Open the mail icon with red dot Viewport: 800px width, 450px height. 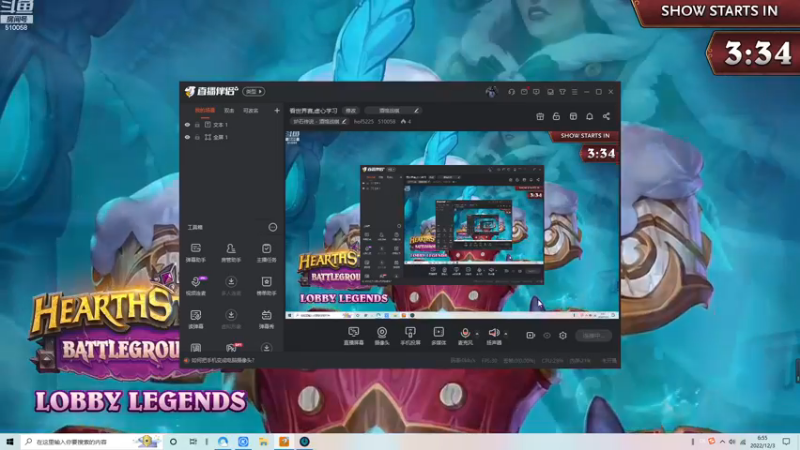point(524,92)
